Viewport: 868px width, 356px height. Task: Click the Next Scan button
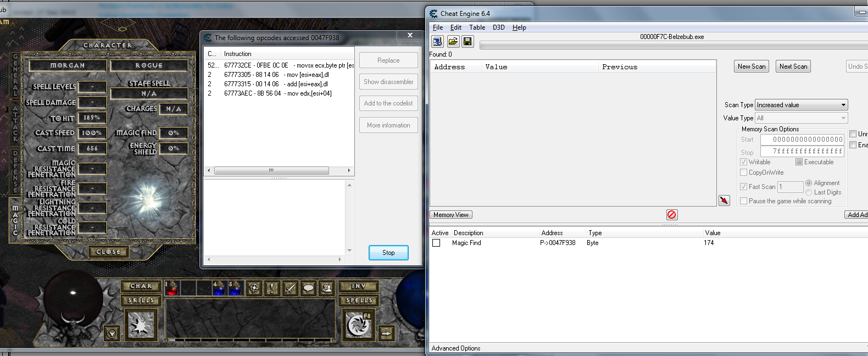pyautogui.click(x=793, y=66)
